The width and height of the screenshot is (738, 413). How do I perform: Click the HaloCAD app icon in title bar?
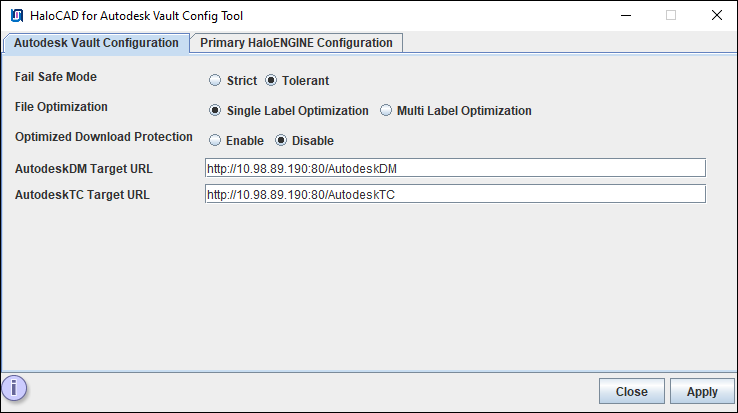(x=17, y=16)
